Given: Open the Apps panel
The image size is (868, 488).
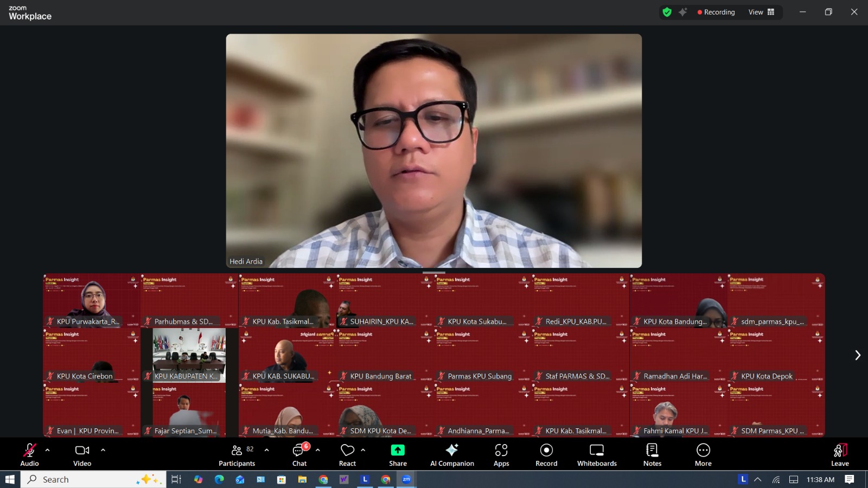Looking at the screenshot, I should coord(501,454).
